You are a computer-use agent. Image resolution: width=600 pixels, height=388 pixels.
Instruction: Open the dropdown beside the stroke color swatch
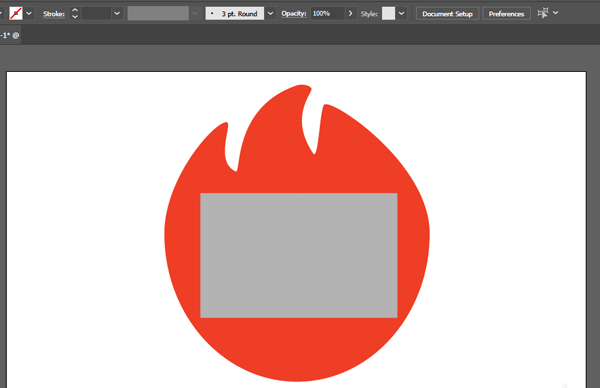(29, 13)
